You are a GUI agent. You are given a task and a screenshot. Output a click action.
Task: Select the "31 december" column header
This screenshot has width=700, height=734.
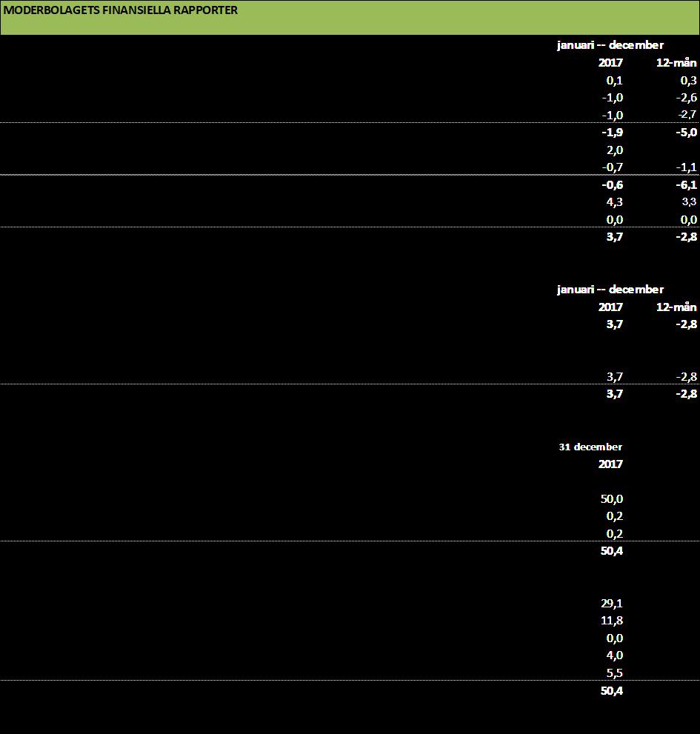tap(590, 447)
